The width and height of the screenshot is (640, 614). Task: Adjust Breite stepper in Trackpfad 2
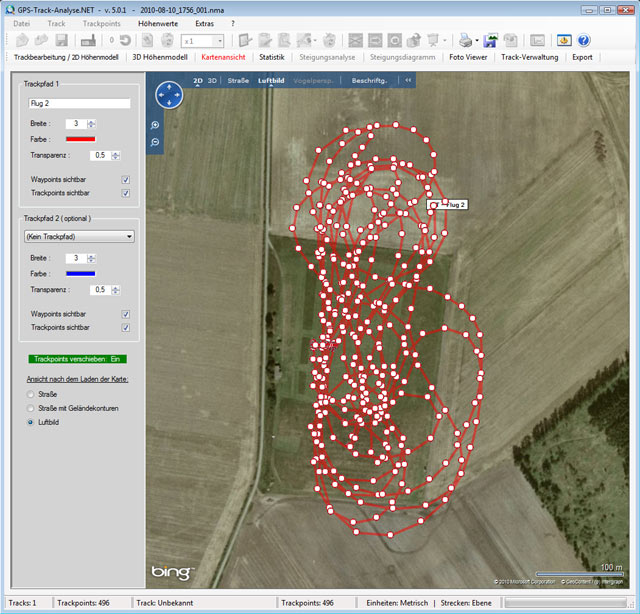point(91,258)
